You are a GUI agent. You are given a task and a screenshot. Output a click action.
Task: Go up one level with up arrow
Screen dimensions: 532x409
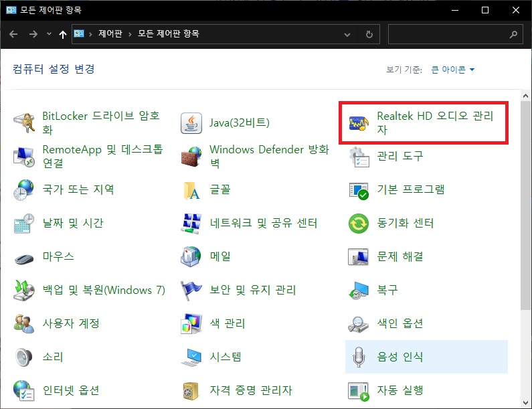[63, 34]
